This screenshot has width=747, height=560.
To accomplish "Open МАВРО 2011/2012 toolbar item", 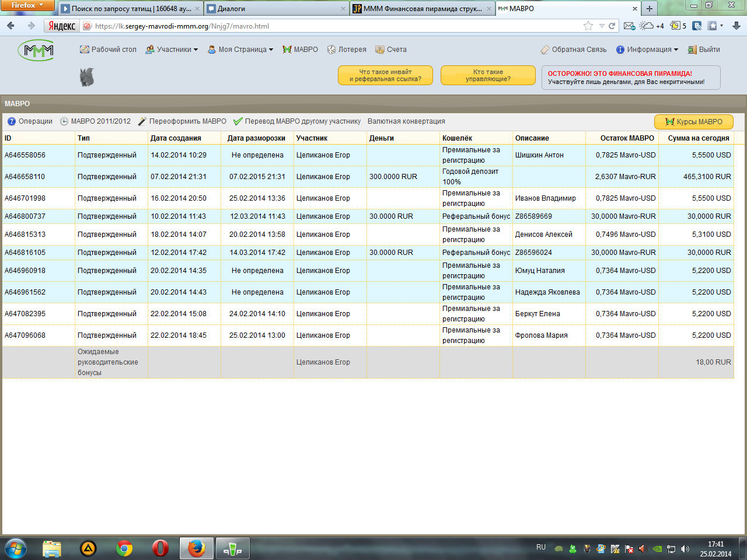I will click(95, 121).
